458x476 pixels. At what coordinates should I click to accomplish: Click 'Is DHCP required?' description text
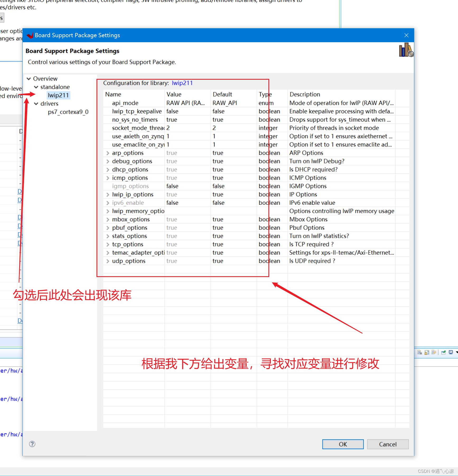pos(314,169)
